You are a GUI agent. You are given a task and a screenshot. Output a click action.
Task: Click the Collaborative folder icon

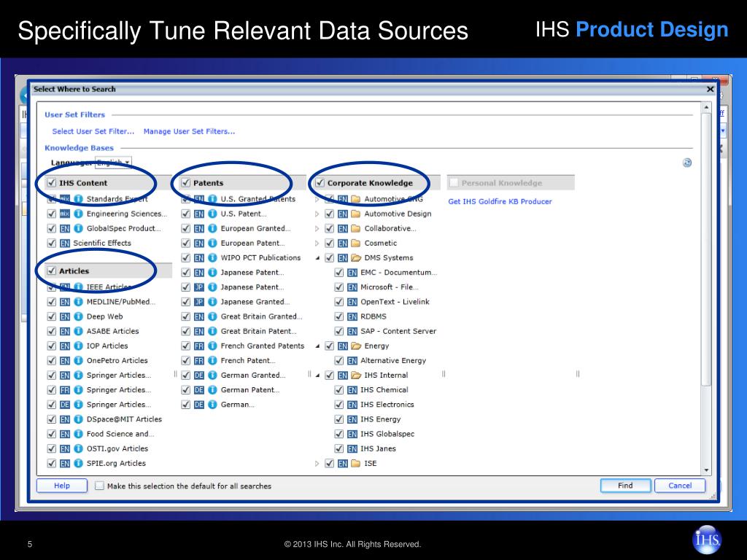coord(355,228)
